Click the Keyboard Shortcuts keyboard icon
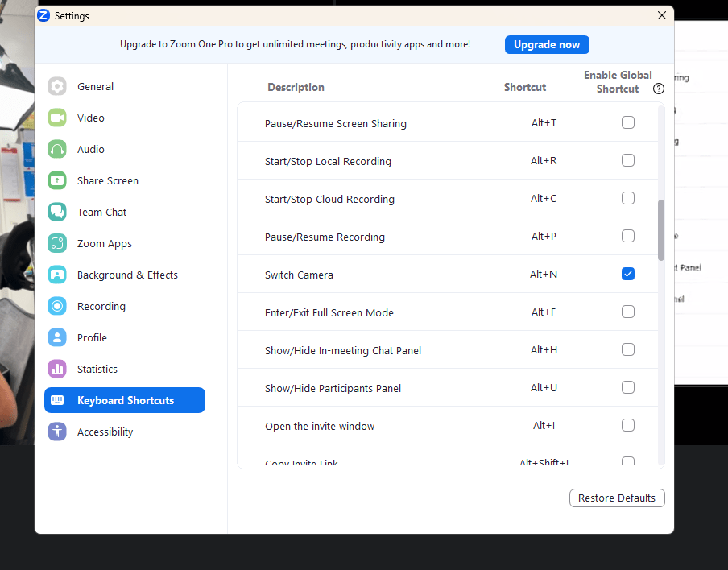 [x=57, y=400]
